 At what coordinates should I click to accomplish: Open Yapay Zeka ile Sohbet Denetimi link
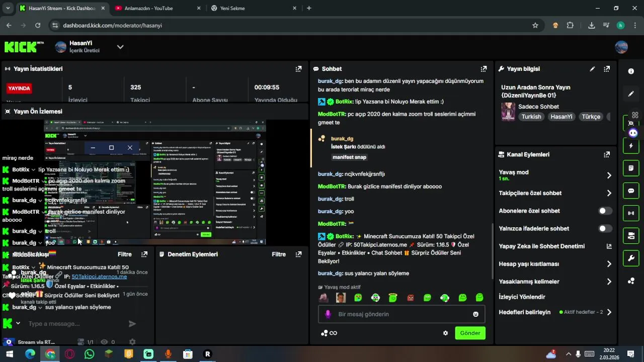555,246
